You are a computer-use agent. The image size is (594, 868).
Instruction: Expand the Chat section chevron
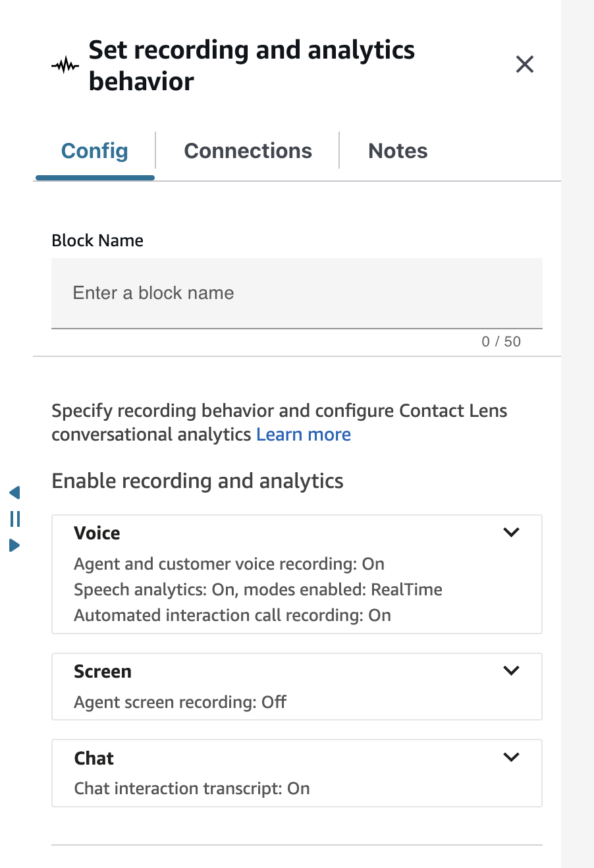click(x=511, y=757)
